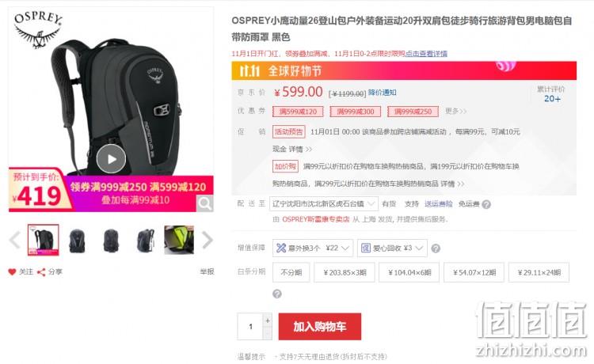Show next thumbnails with right arrow

[208, 240]
